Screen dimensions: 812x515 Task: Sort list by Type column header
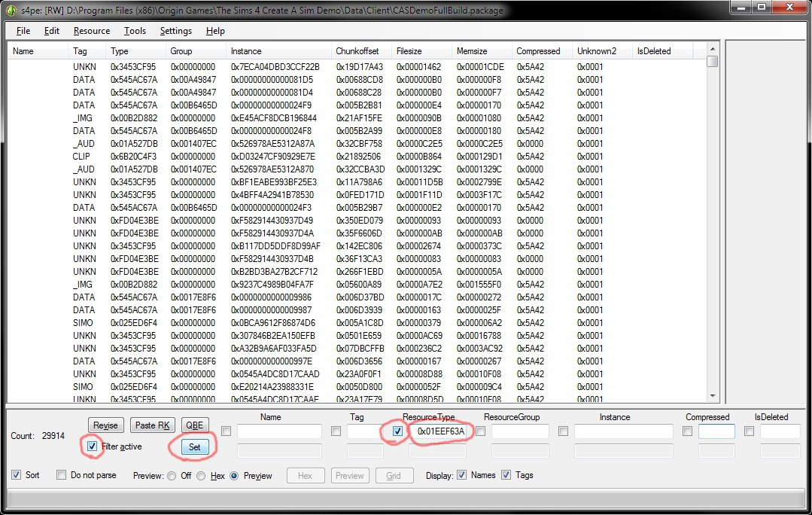tap(135, 51)
